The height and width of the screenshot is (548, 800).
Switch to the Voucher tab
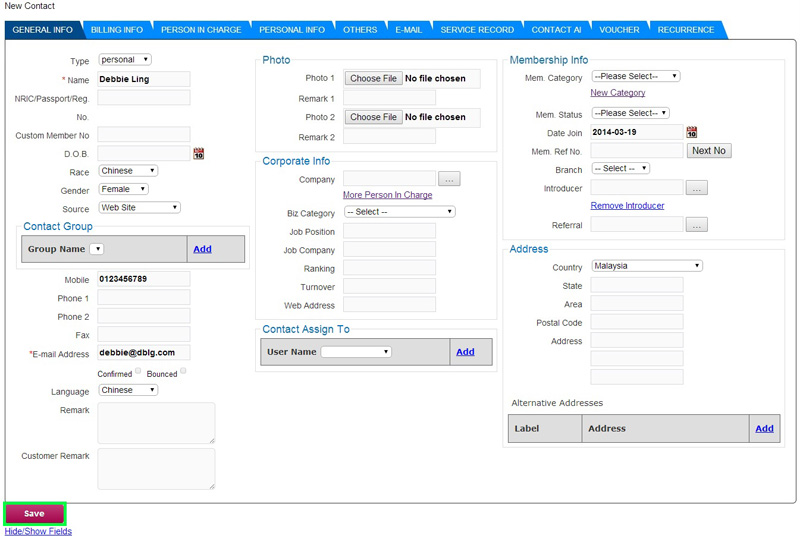(x=619, y=30)
